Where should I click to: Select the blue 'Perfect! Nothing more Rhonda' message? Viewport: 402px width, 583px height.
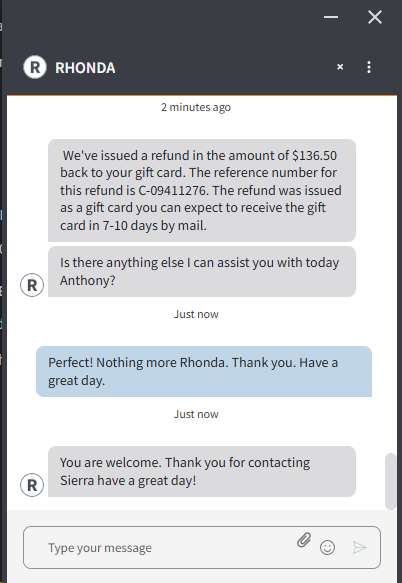(204, 371)
